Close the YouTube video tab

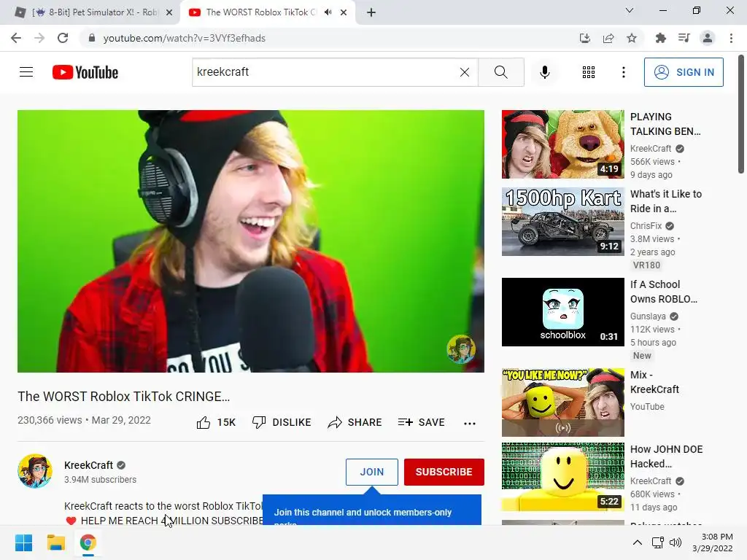pyautogui.click(x=344, y=12)
